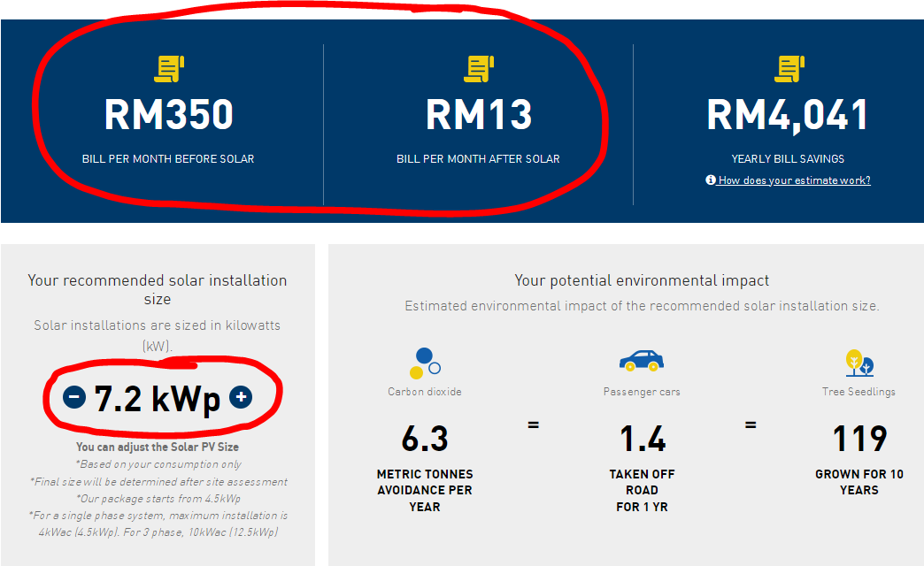Click the carbon dioxide molecules icon
Viewport: 924px width, 566px height.
pos(425,363)
